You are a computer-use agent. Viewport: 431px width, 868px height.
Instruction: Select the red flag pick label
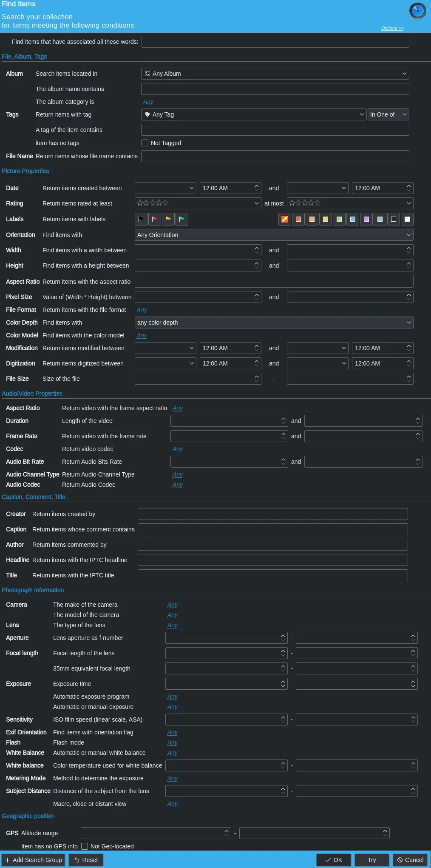[x=154, y=219]
